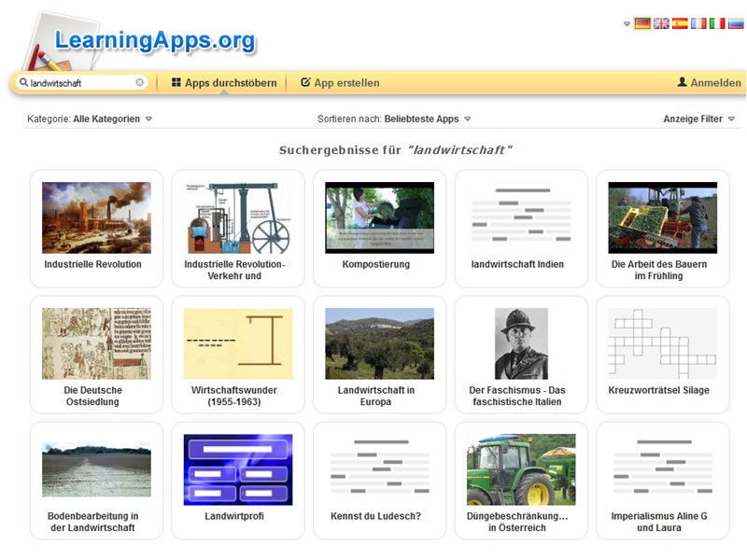Select the Russian flag icon
The image size is (747, 560).
[736, 23]
